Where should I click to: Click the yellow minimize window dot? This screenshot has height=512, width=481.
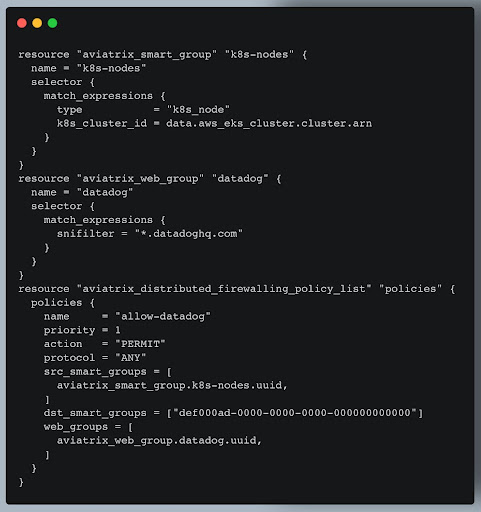[37, 23]
